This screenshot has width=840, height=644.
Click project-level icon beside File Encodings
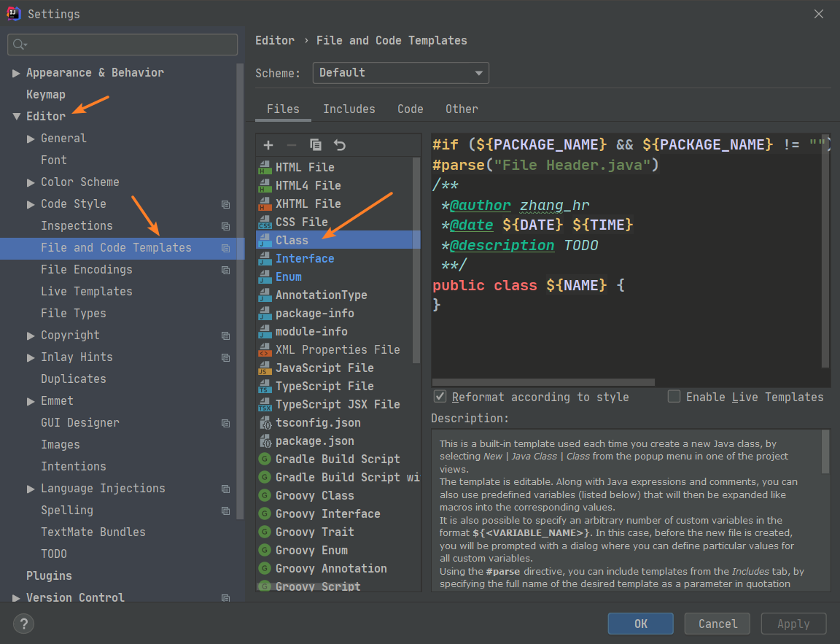tap(225, 270)
